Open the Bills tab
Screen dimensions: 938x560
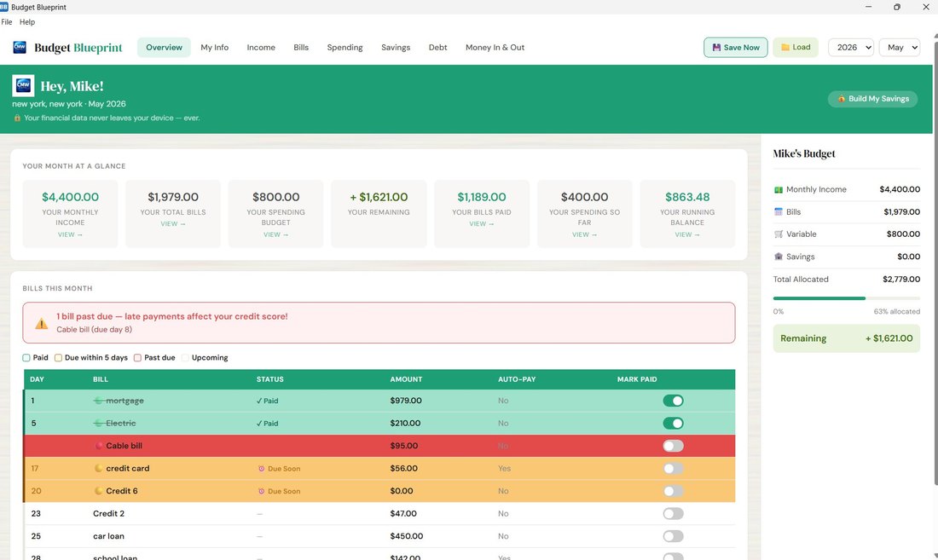(x=301, y=47)
